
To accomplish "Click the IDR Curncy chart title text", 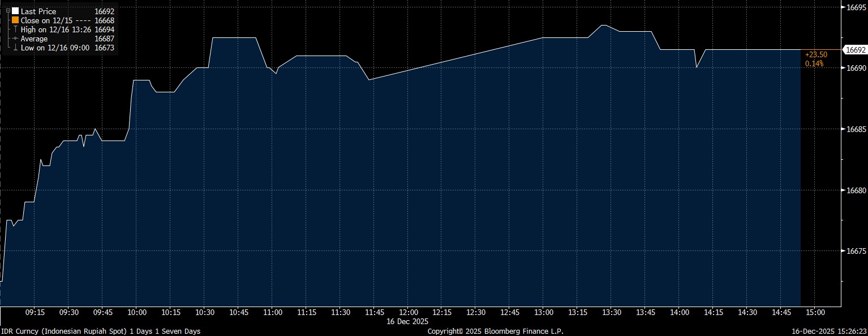I will 100,331.
